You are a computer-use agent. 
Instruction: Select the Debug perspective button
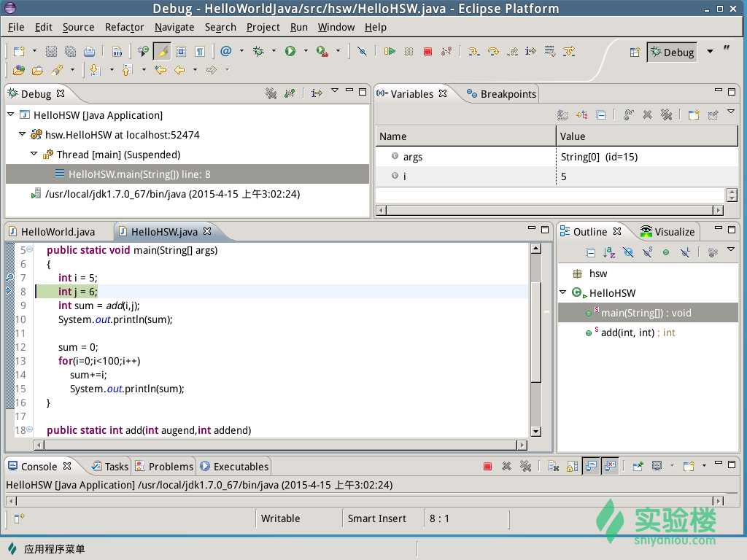[x=673, y=52]
